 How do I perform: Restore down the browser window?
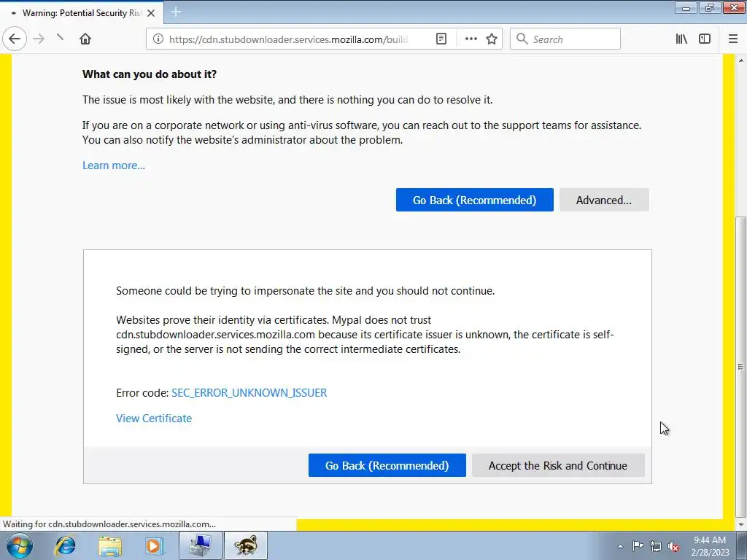pyautogui.click(x=710, y=7)
